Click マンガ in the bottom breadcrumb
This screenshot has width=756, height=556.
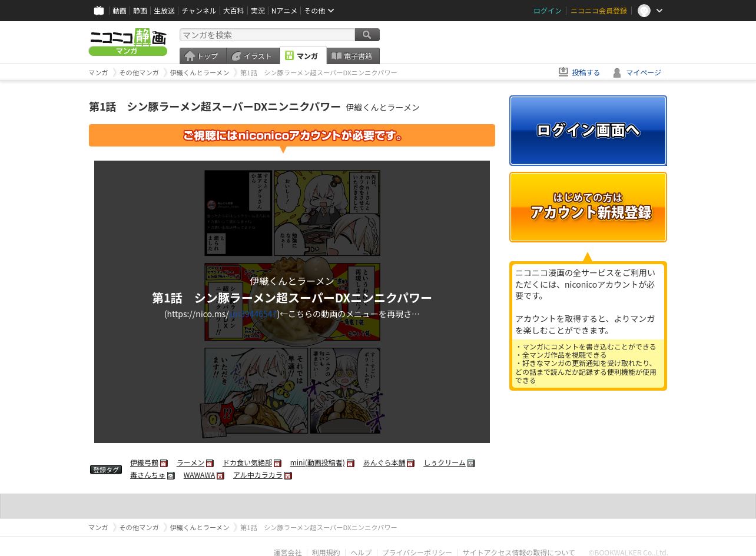point(98,527)
